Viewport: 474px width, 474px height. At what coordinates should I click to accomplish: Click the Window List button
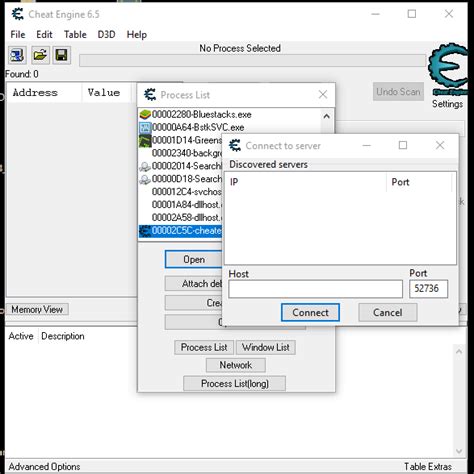pos(266,347)
